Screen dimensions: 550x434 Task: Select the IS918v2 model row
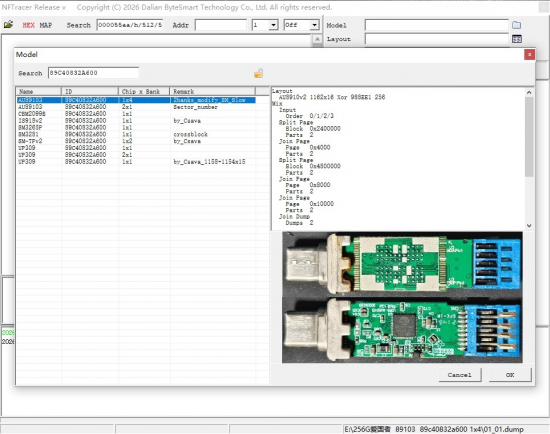click(136, 120)
